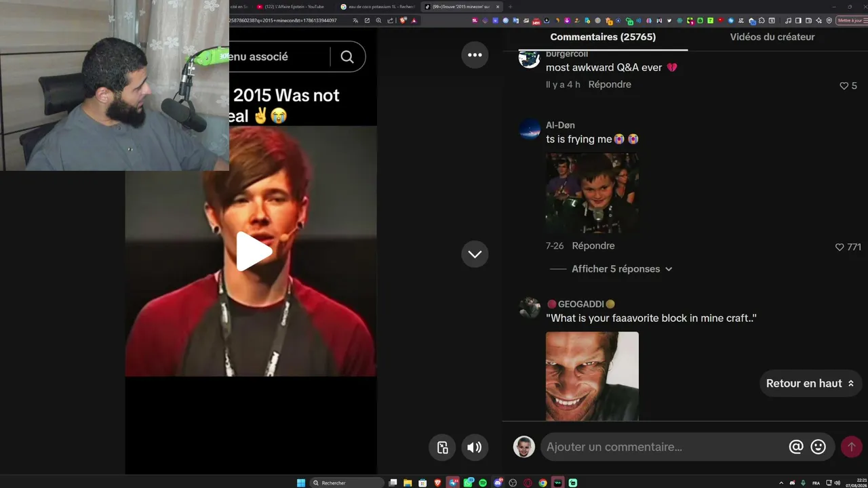
Task: Focus the 'Ajouter un commentaire' field
Action: click(x=665, y=447)
